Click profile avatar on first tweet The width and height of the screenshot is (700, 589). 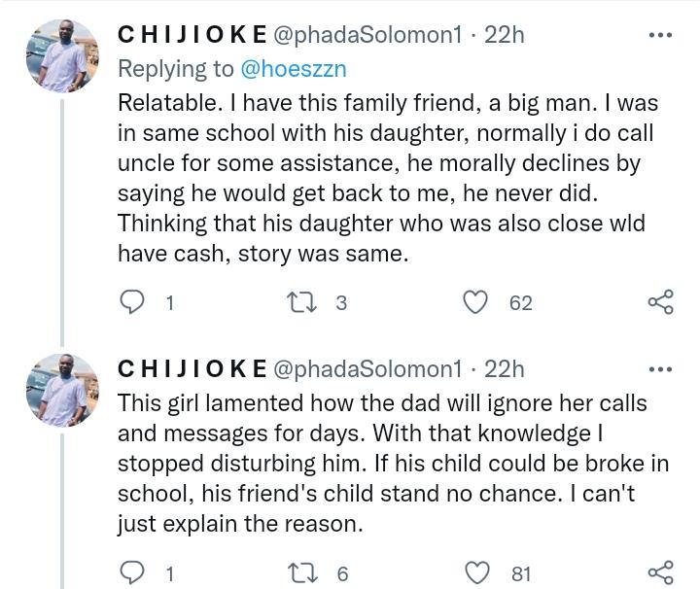point(62,55)
